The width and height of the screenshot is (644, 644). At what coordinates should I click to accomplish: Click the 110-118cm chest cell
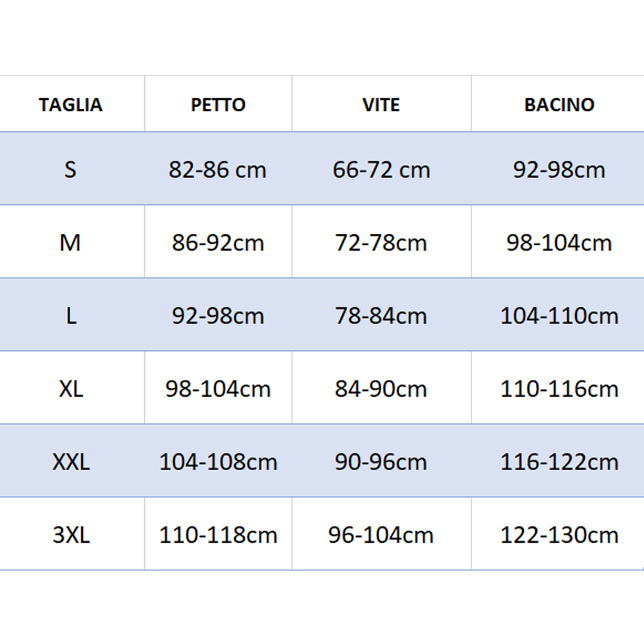(218, 535)
